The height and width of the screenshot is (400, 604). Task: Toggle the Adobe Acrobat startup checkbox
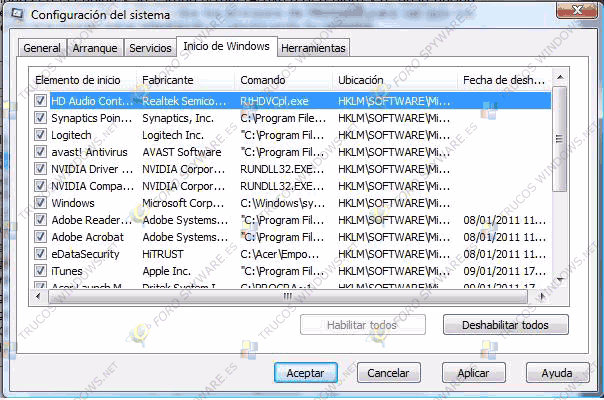(x=40, y=237)
